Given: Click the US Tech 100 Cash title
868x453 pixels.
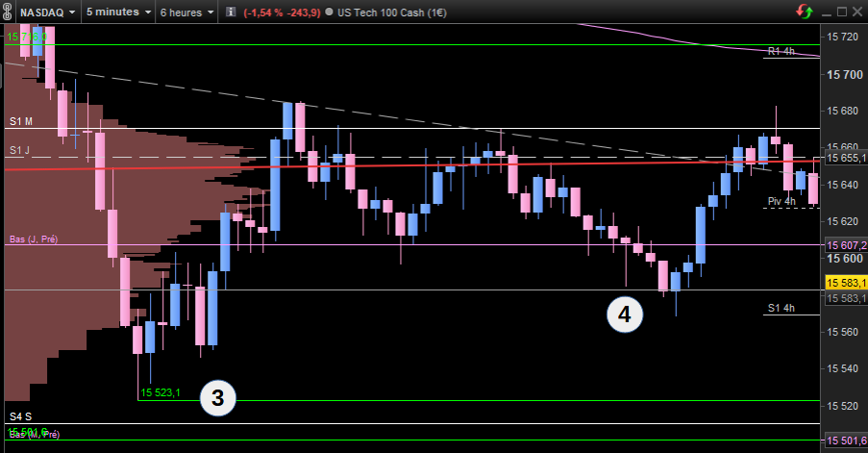Looking at the screenshot, I should tap(392, 13).
